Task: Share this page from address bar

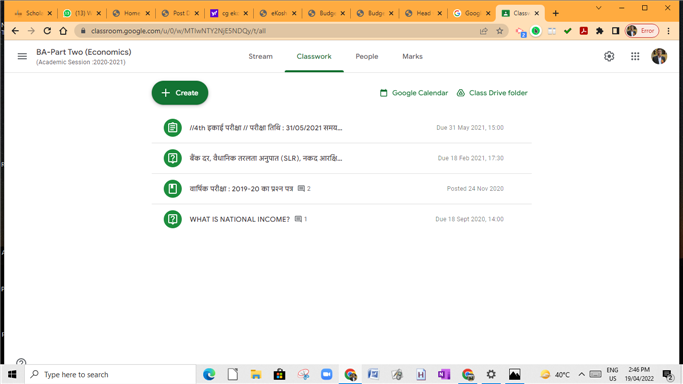Action: [484, 31]
